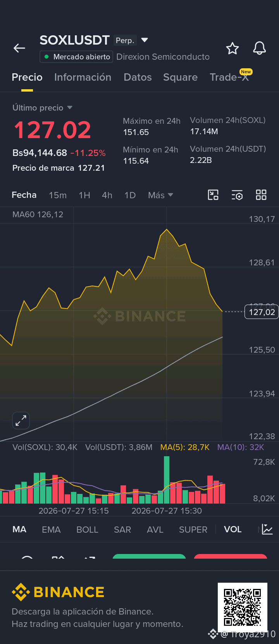The width and height of the screenshot is (279, 644).
Task: Tap the last price 127.02
Action: pos(52,130)
